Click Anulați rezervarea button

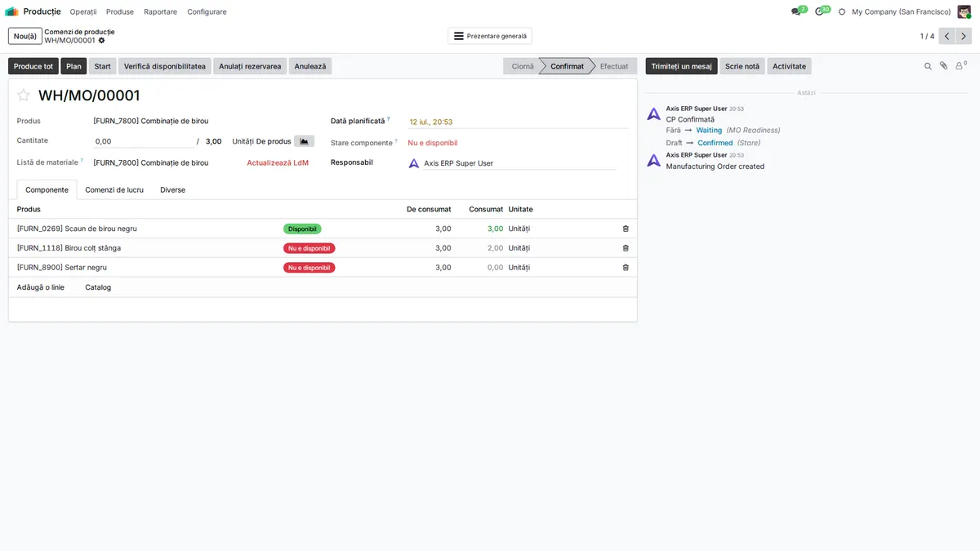pos(250,66)
